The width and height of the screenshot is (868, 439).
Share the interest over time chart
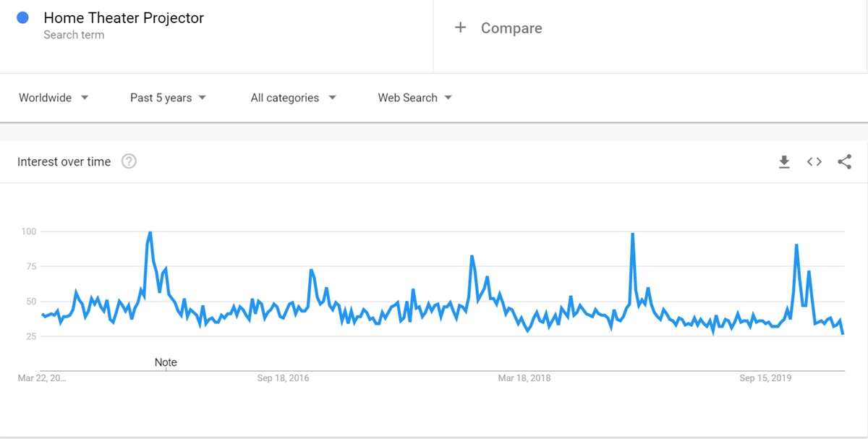click(844, 162)
